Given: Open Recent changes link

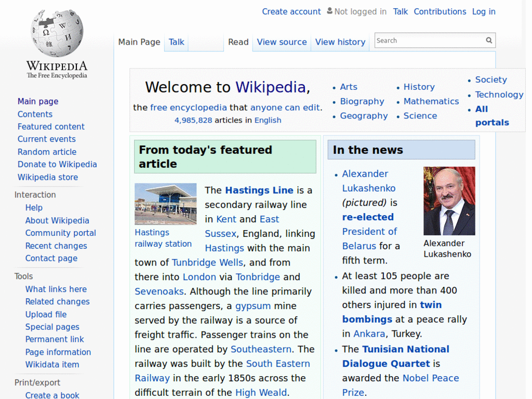Looking at the screenshot, I should 56,246.
